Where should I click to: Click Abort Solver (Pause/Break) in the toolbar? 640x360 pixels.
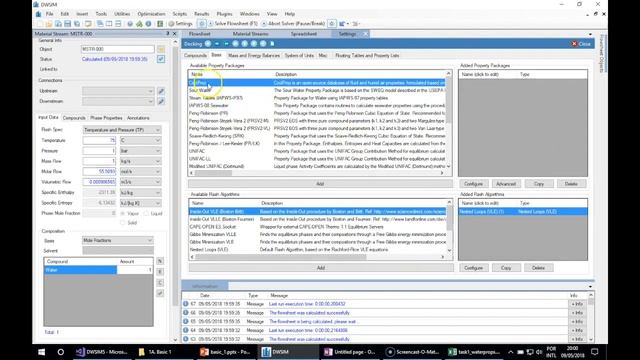click(x=293, y=24)
